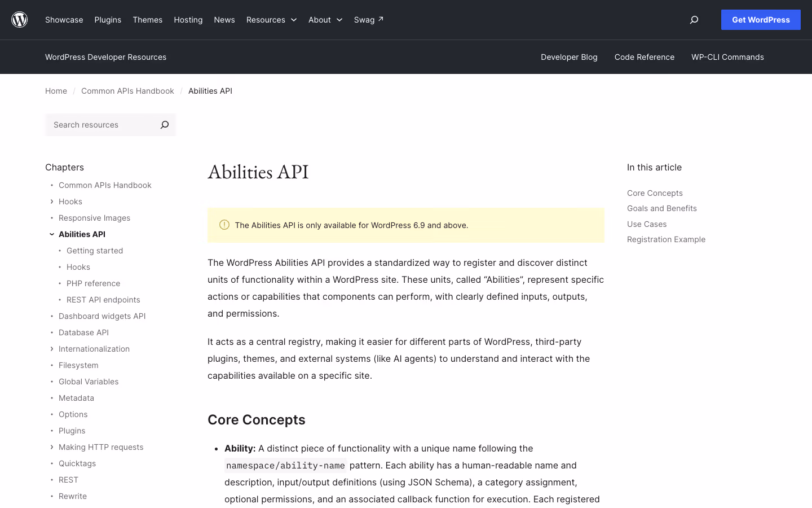This screenshot has height=508, width=812.
Task: Open the Developer Blog link
Action: coord(569,57)
